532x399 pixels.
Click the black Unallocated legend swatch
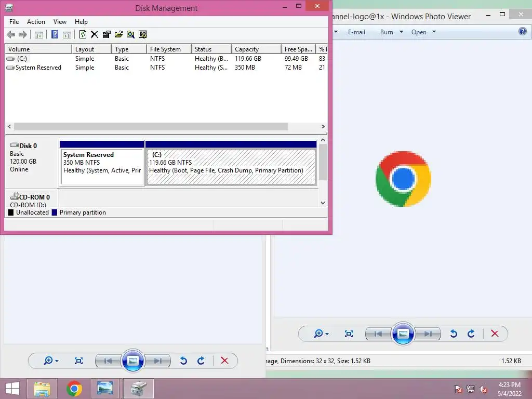(x=11, y=212)
